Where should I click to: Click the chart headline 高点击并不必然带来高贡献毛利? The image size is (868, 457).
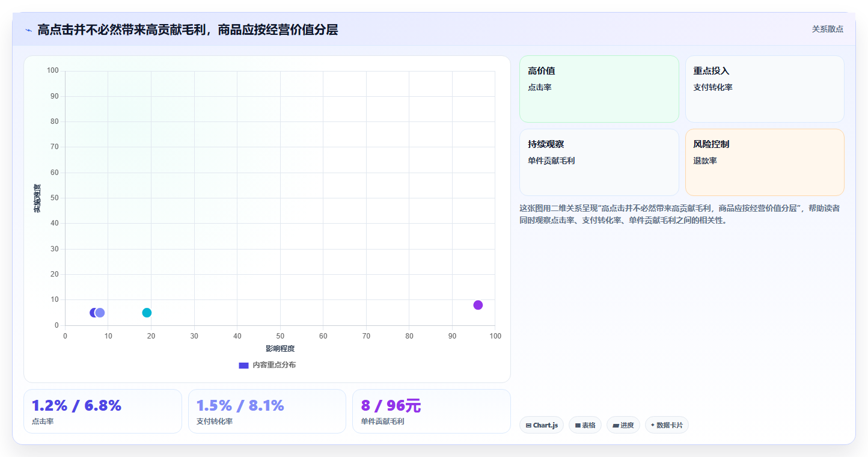[x=188, y=30]
